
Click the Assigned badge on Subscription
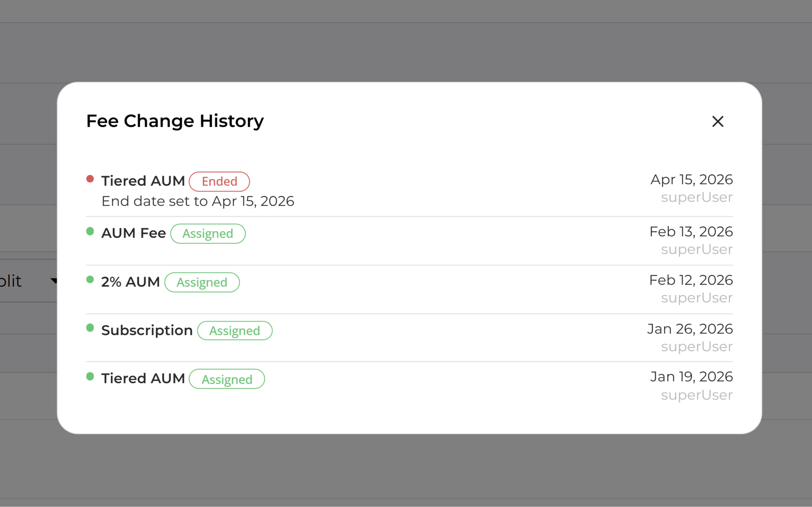pyautogui.click(x=235, y=331)
